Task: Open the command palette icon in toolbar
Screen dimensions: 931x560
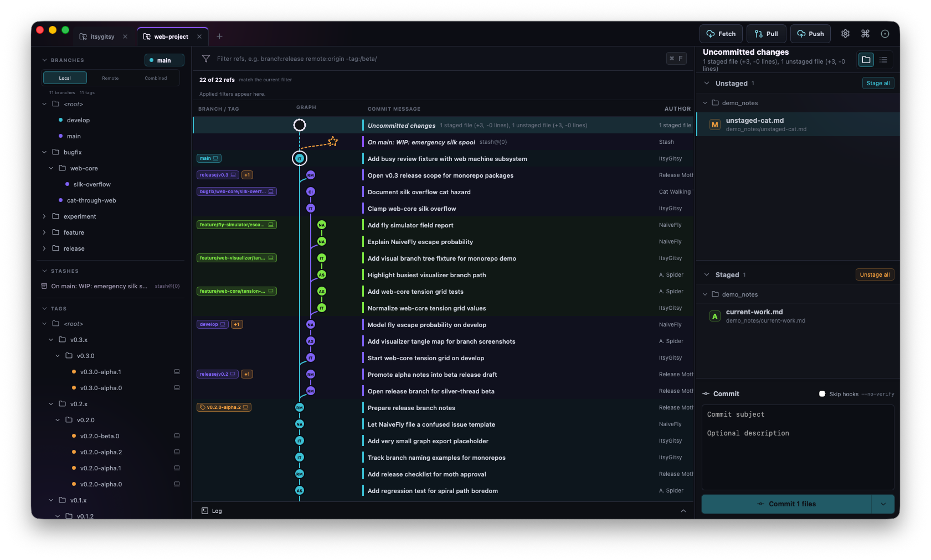Action: click(x=865, y=34)
